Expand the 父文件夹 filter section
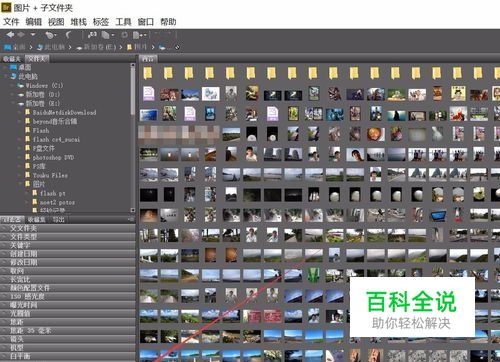This screenshot has height=362, width=500. 68,228
